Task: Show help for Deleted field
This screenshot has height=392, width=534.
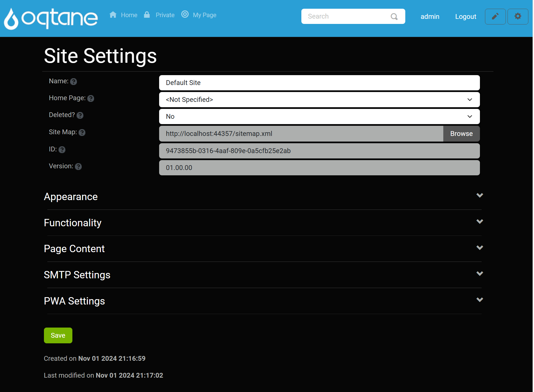Action: tap(80, 115)
